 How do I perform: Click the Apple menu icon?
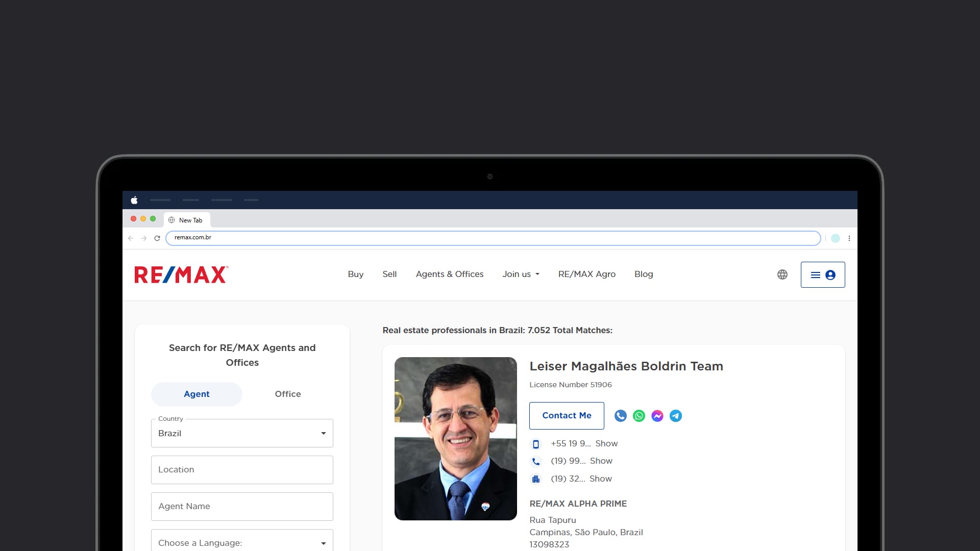coord(134,200)
